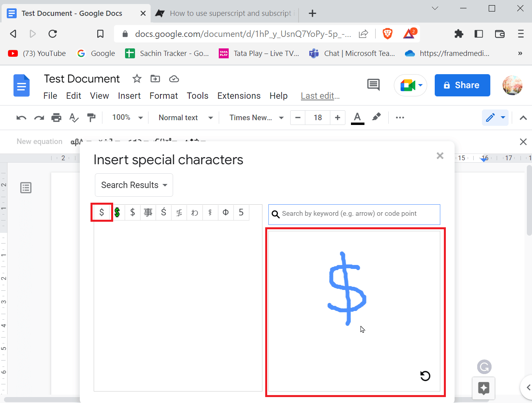Select the dollar sign search result character
The image size is (532, 403).
102,212
